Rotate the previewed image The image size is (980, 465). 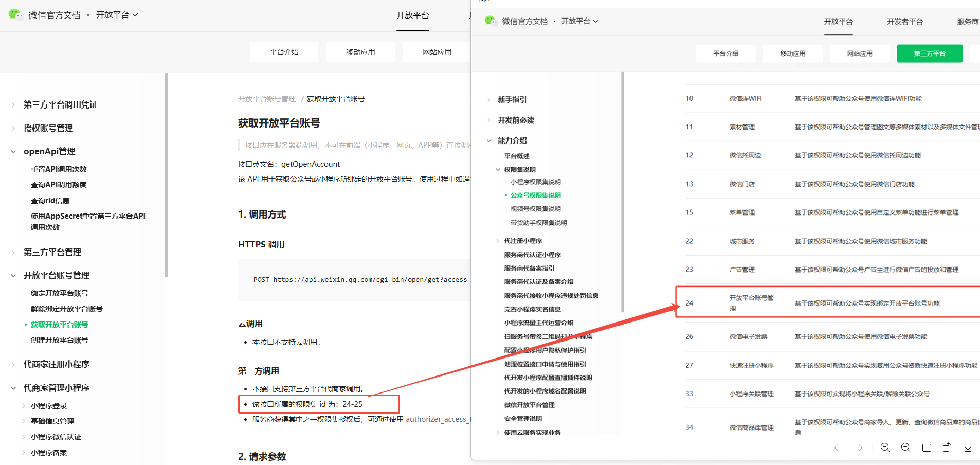[x=947, y=448]
